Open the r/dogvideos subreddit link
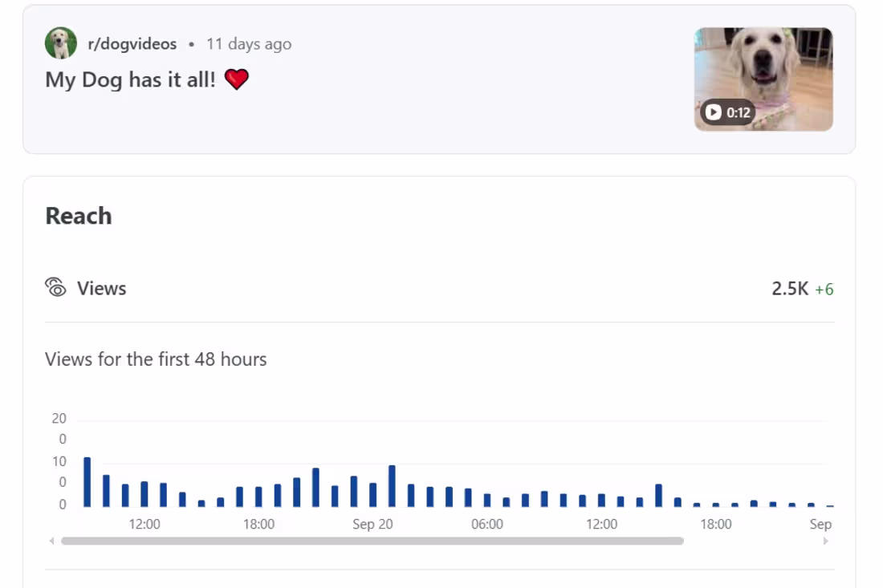 pos(132,44)
